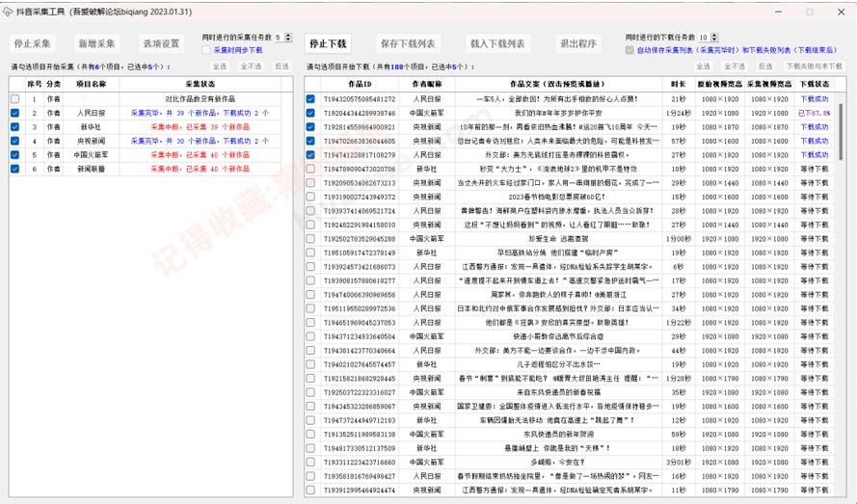Uncheck download row 7192044344289938746 checkbox

310,113
